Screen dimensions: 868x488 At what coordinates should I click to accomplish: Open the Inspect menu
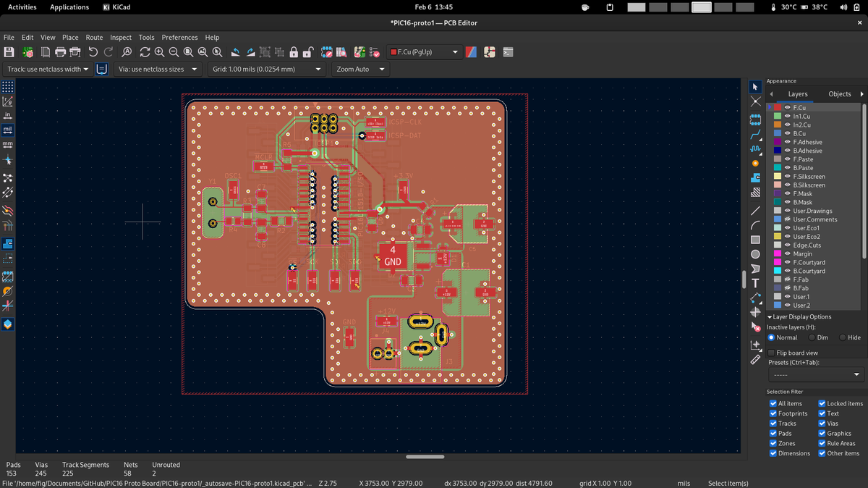[x=121, y=37]
